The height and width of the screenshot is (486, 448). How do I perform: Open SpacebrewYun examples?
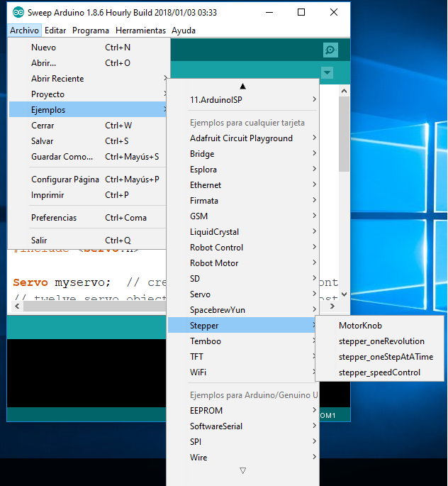(x=243, y=309)
